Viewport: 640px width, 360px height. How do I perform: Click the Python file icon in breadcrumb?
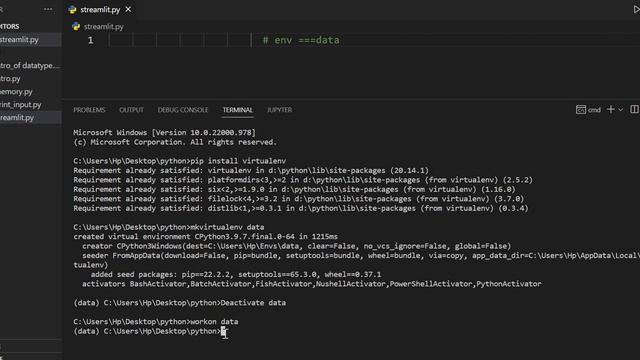(x=76, y=27)
